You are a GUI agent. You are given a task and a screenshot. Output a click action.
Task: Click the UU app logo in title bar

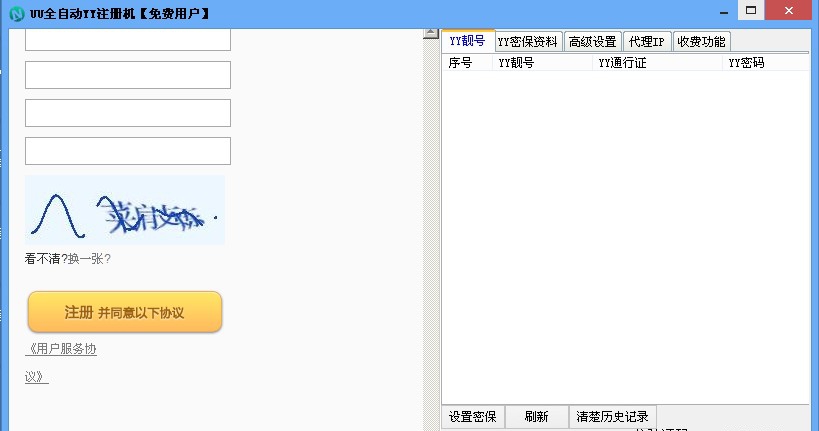(17, 14)
